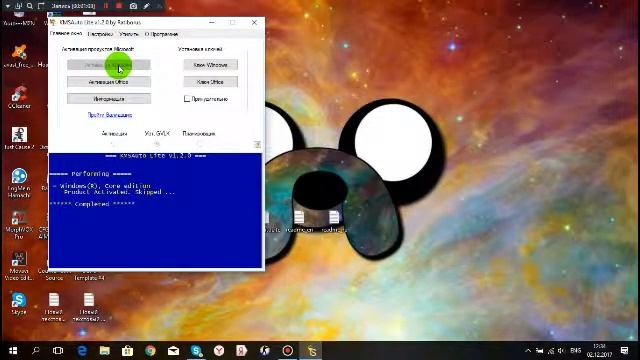Select the readme_en file on desktop

[x=299, y=222]
